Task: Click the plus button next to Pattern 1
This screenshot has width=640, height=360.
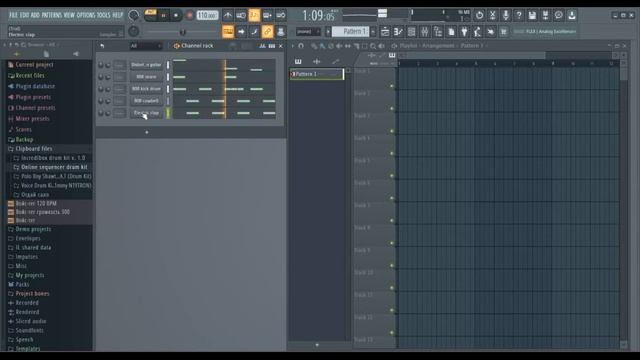Action: tap(373, 31)
